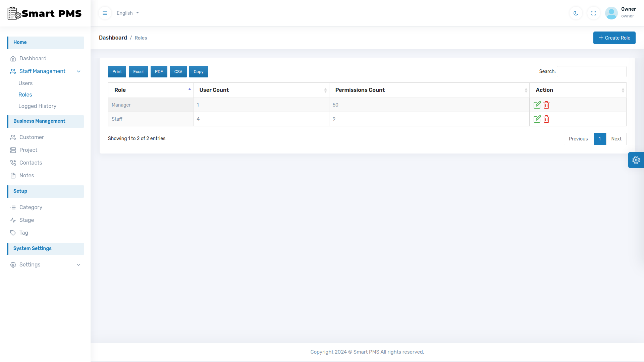Image resolution: width=644 pixels, height=362 pixels.
Task: Select the Dashboard home icon in sidebar
Action: click(13, 58)
